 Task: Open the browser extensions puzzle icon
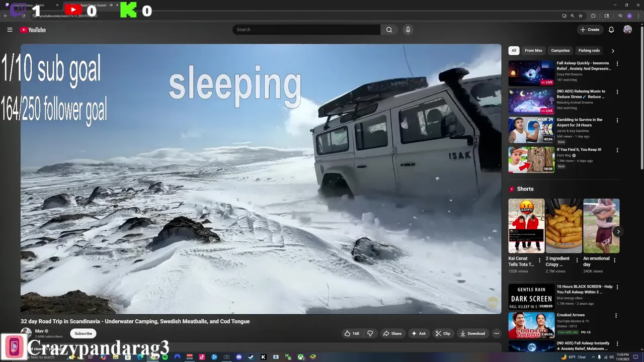[x=593, y=16]
